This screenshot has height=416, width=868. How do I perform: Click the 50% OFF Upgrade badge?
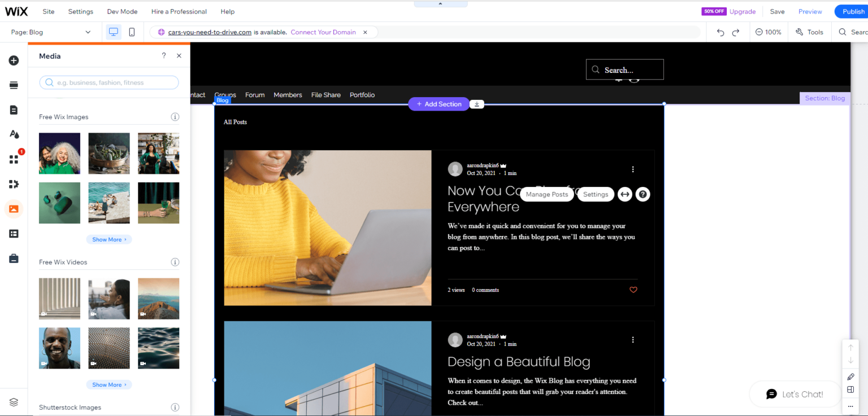714,11
